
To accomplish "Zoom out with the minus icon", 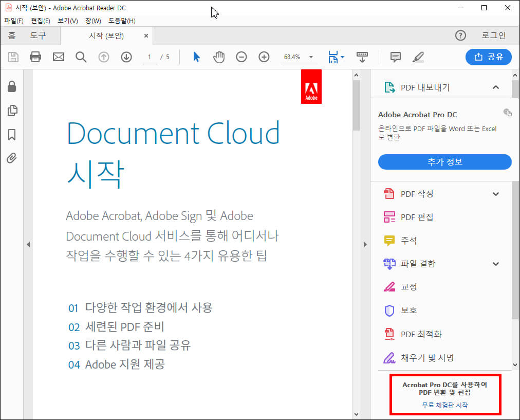I will (x=242, y=57).
